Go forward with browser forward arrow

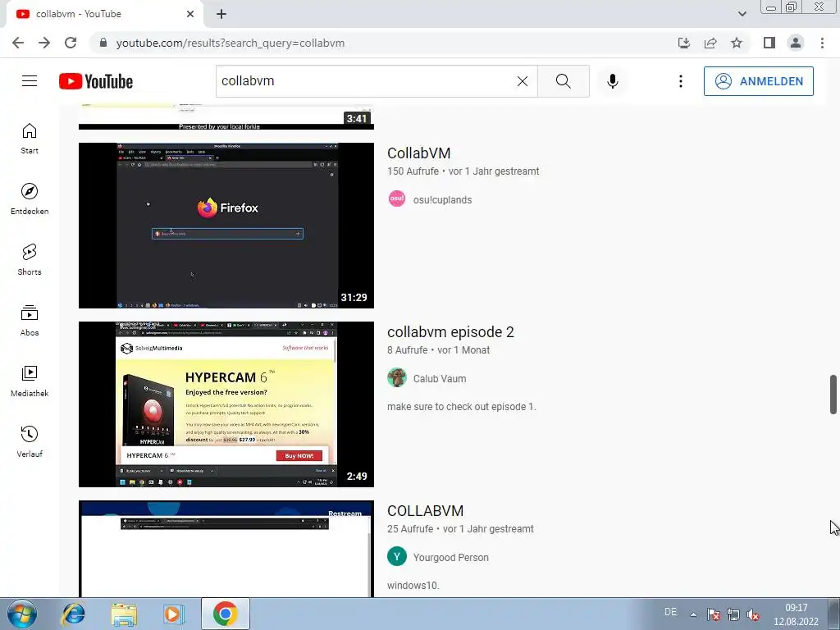(x=44, y=43)
